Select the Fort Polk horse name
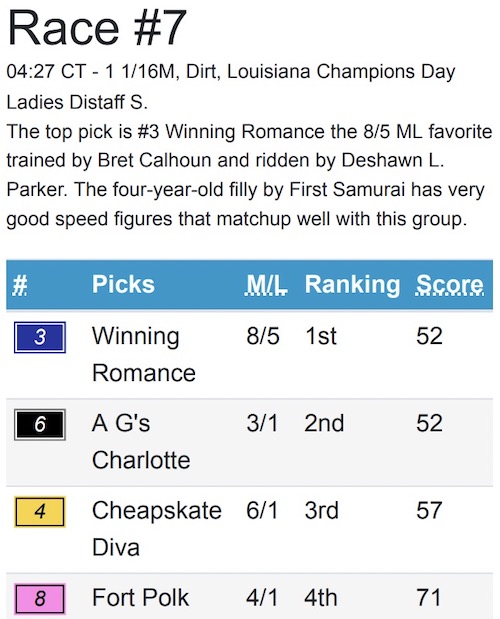The width and height of the screenshot is (500, 619). (x=140, y=597)
